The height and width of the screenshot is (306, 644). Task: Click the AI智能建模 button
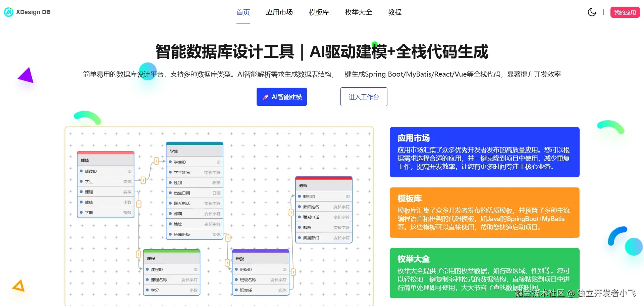point(281,97)
